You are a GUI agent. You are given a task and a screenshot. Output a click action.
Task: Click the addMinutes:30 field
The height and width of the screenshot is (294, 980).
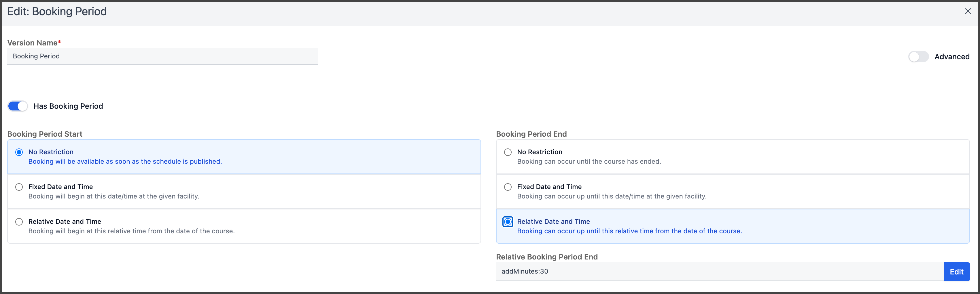click(x=719, y=272)
